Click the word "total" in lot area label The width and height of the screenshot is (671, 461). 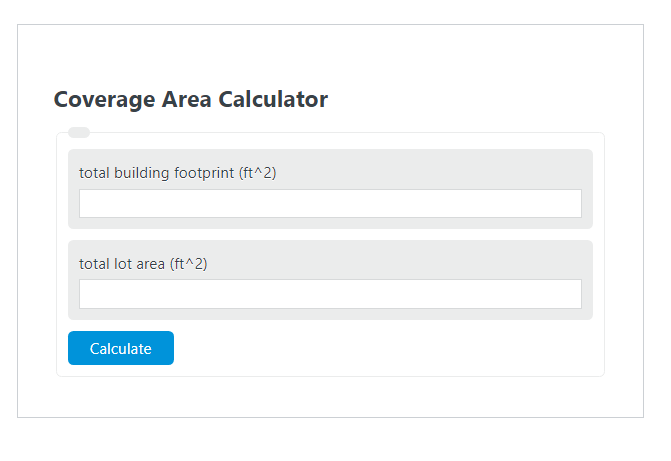(x=94, y=263)
